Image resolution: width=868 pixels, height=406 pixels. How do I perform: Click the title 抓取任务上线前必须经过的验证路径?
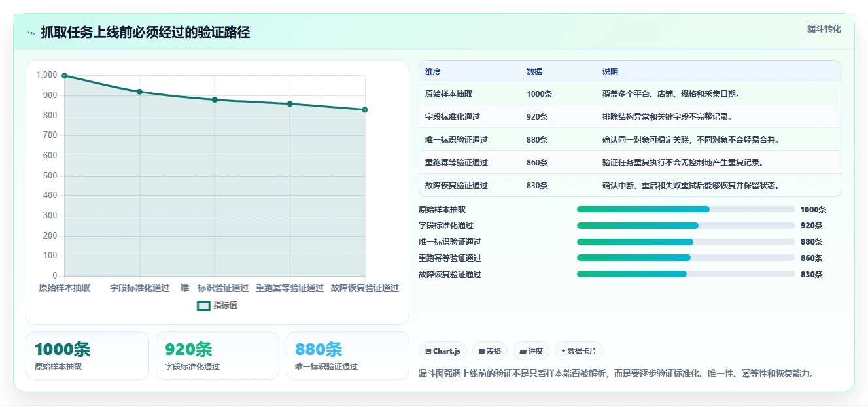(145, 33)
